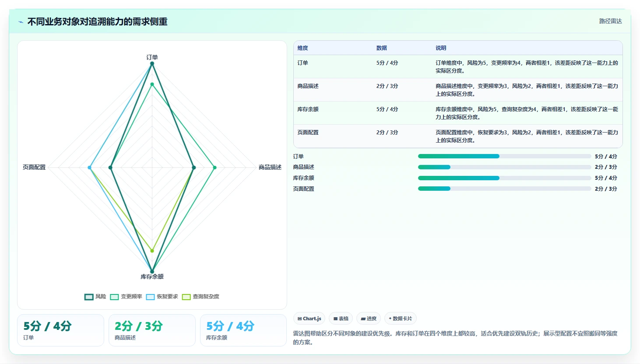This screenshot has height=364, width=640.
Task: Click the 页面配置 axis label on radar chart
Action: [34, 167]
